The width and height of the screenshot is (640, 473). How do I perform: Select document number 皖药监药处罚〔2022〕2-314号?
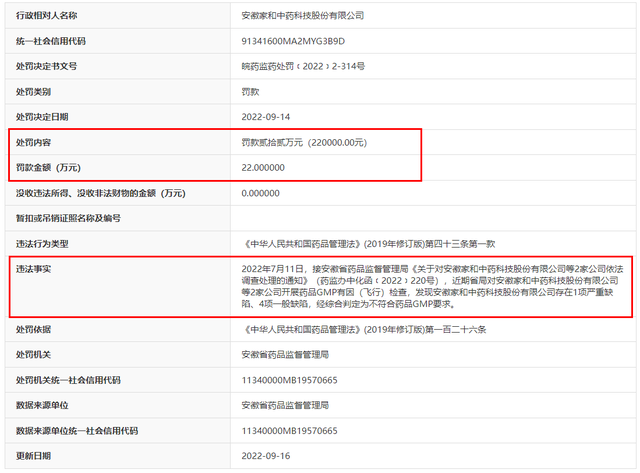(303, 66)
